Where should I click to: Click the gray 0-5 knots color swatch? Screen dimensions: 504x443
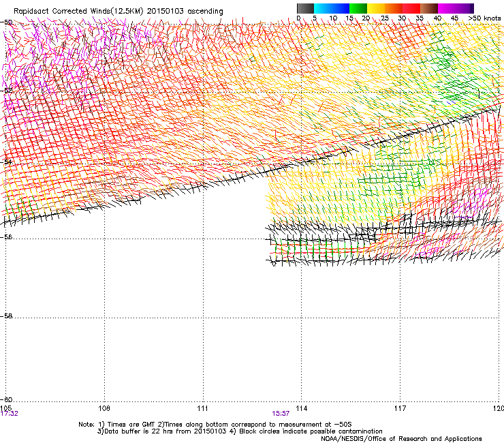(305, 8)
